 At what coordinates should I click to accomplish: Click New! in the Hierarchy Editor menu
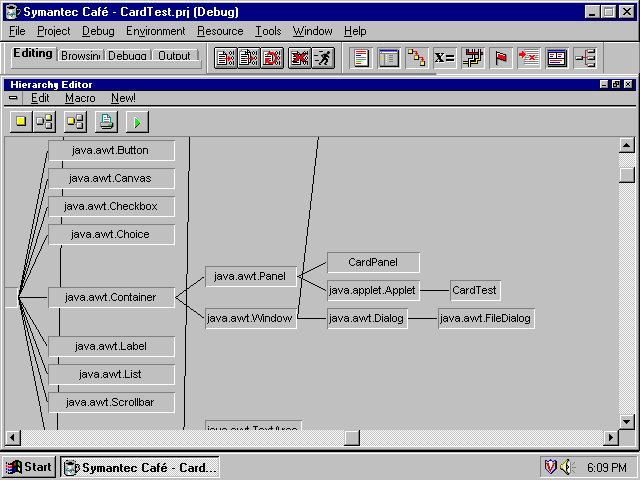pyautogui.click(x=123, y=98)
